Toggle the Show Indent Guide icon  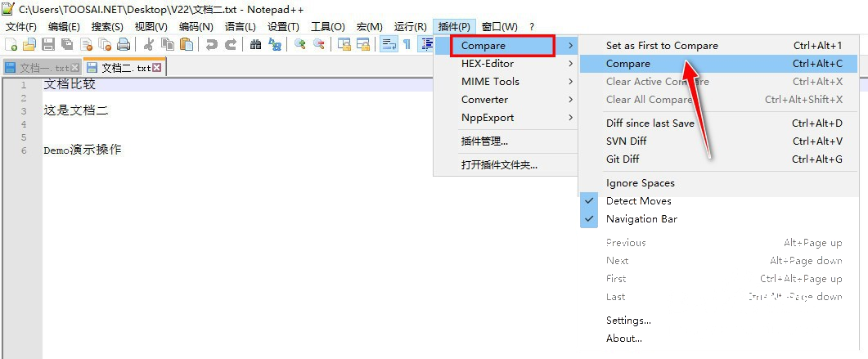point(426,44)
